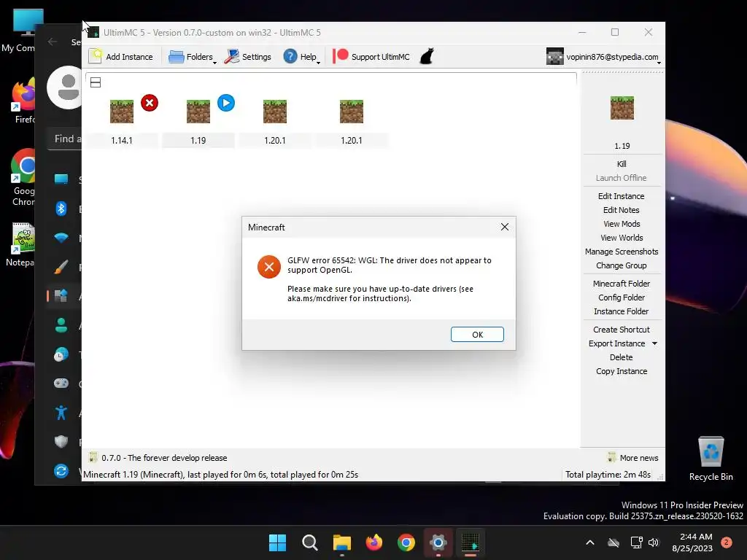747x560 pixels.
Task: Click the UltimMC icon in taskbar
Action: click(471, 542)
